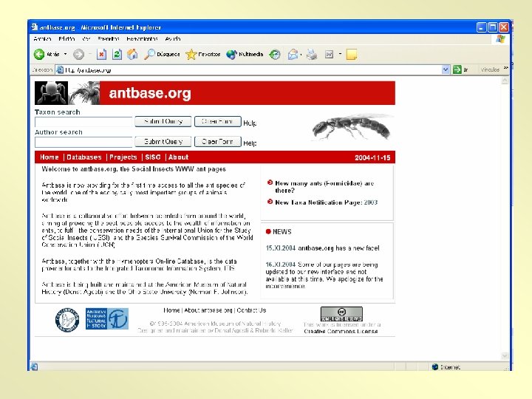Viewport: 532px width, 399px height.
Task: Click the Mail envelope icon
Action: point(293,54)
